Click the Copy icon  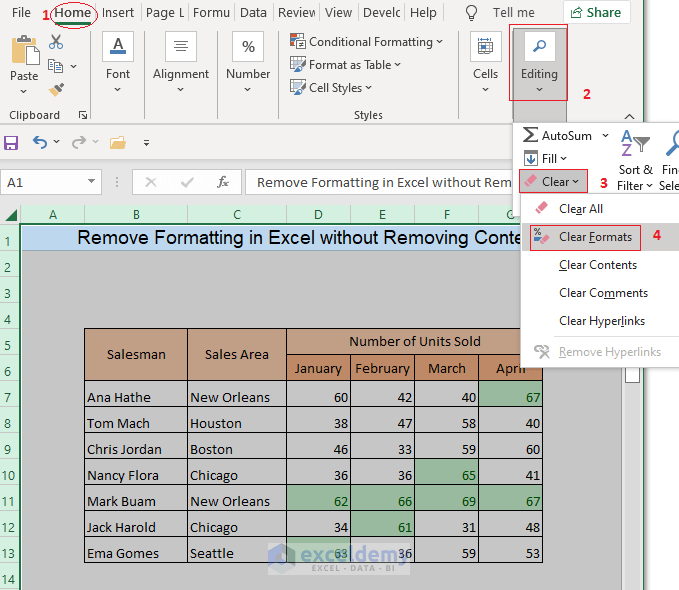click(55, 66)
